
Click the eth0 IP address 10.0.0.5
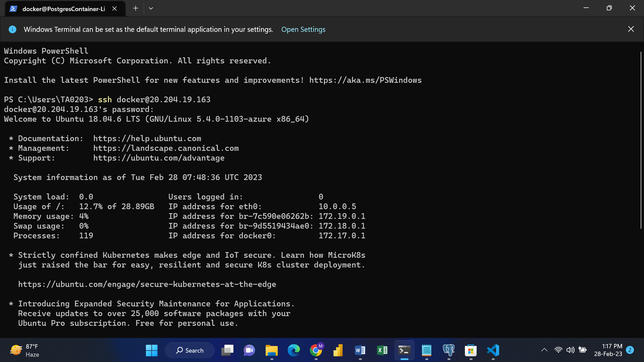tap(337, 206)
